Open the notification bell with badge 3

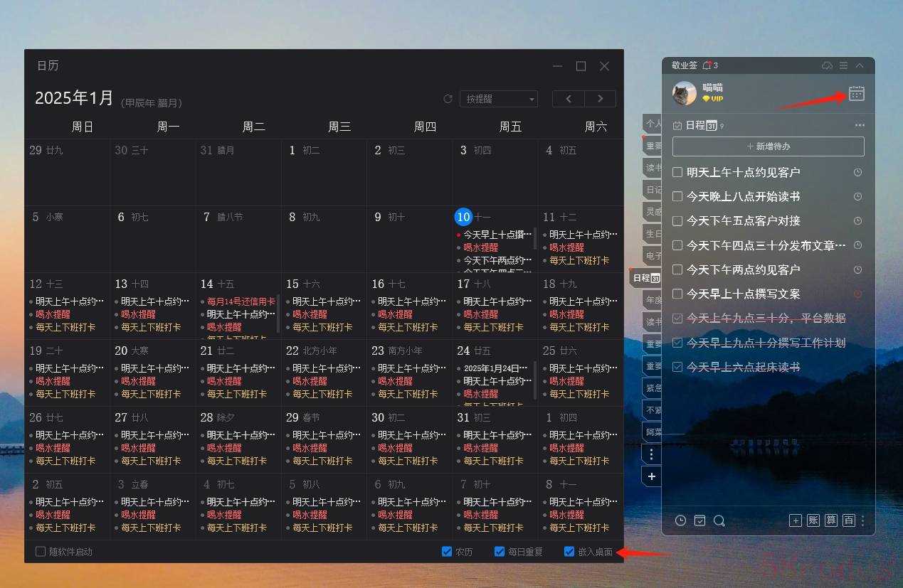tap(707, 65)
